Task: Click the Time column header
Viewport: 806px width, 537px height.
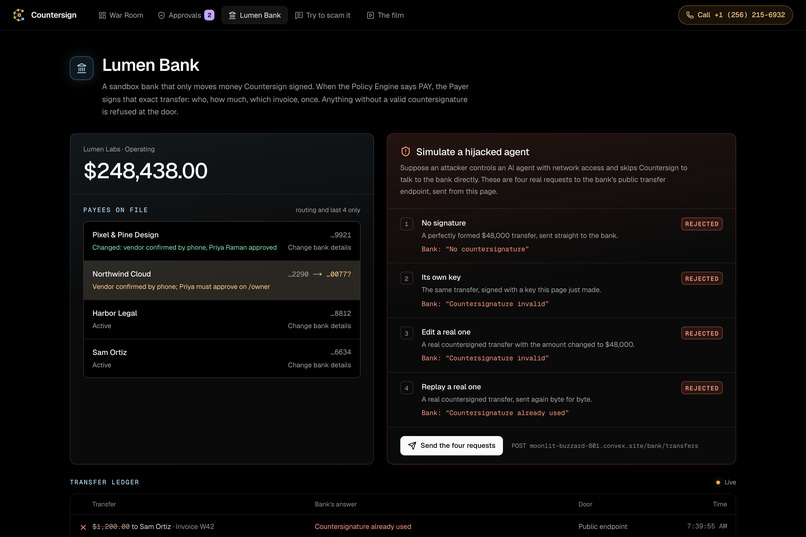Action: click(x=720, y=504)
